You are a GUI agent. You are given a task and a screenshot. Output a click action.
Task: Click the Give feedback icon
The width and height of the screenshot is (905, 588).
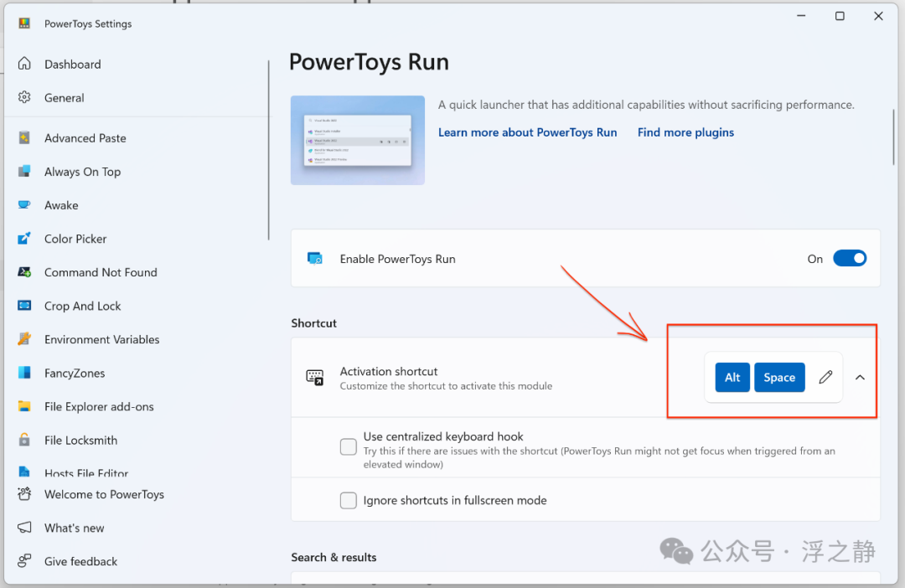click(24, 561)
